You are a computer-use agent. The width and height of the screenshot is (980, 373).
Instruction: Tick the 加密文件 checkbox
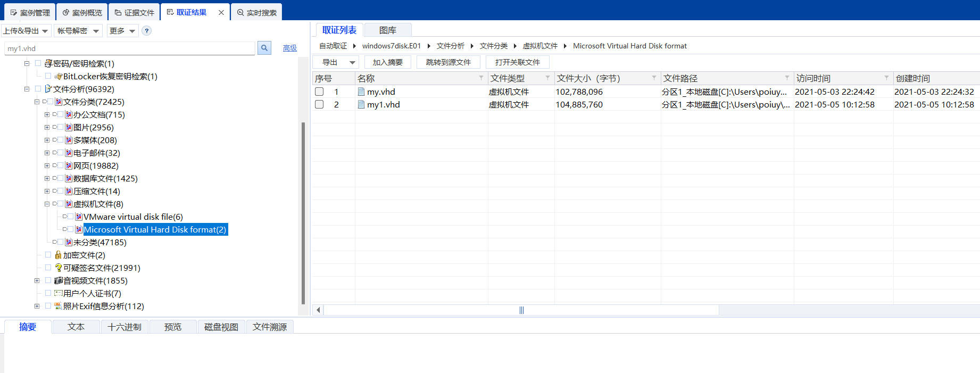pyautogui.click(x=48, y=254)
